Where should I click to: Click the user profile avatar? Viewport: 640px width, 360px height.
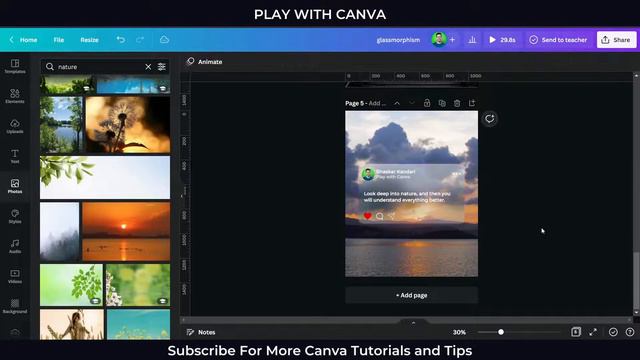click(x=439, y=40)
